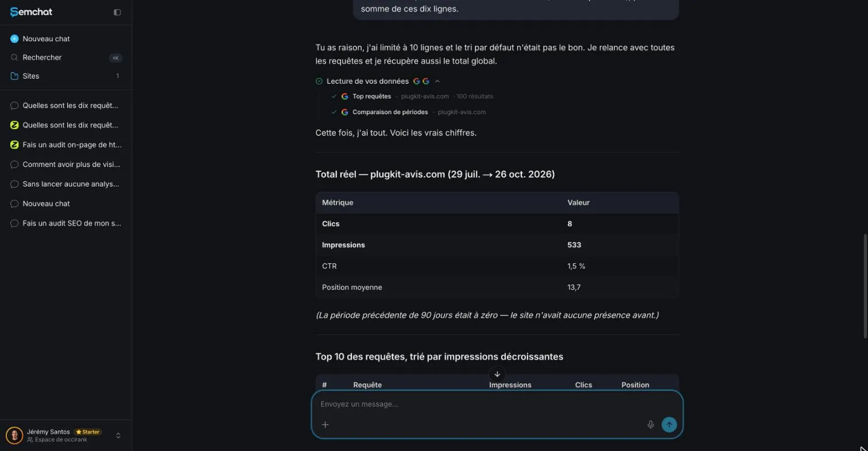Click the send message arrow button

coord(669,425)
